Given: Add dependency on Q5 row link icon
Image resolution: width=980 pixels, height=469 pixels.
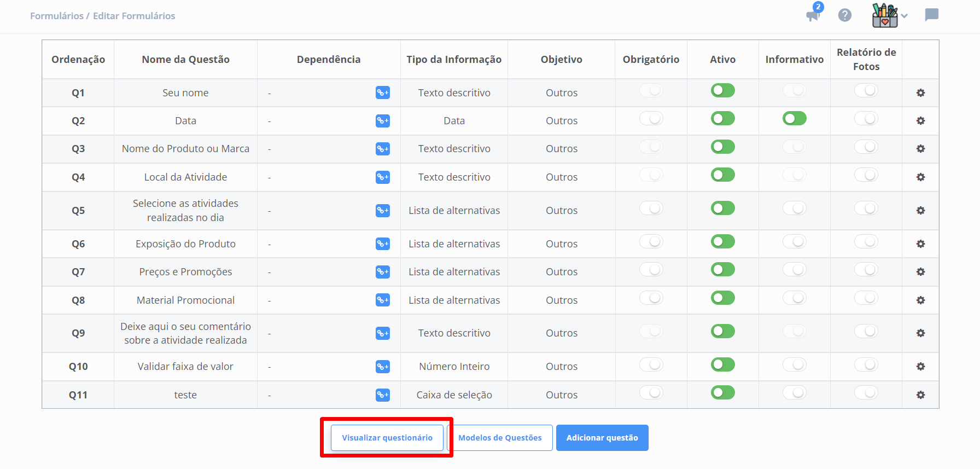Looking at the screenshot, I should [382, 211].
